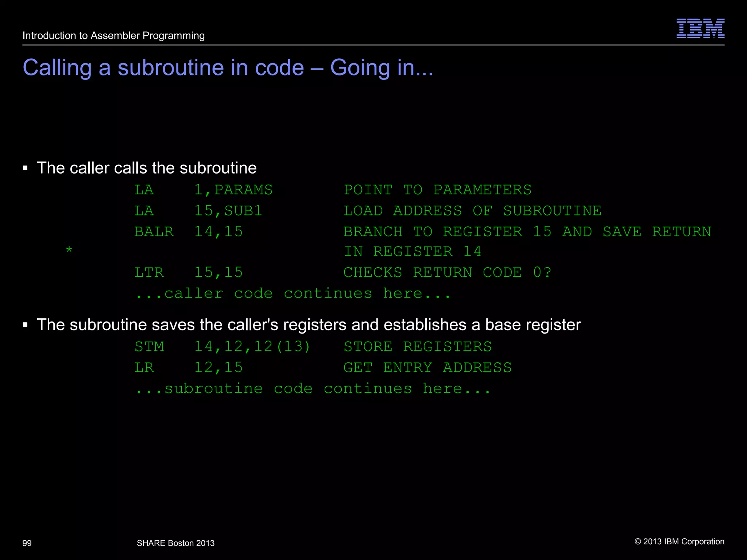747x560 pixels.
Task: Click the slide number 99
Action: (x=27, y=543)
